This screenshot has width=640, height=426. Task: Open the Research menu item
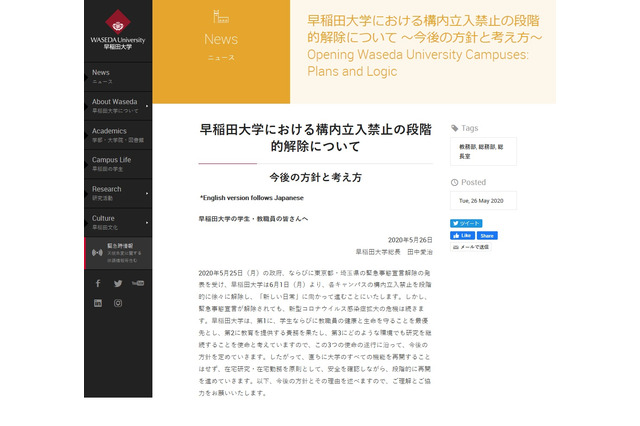118,193
